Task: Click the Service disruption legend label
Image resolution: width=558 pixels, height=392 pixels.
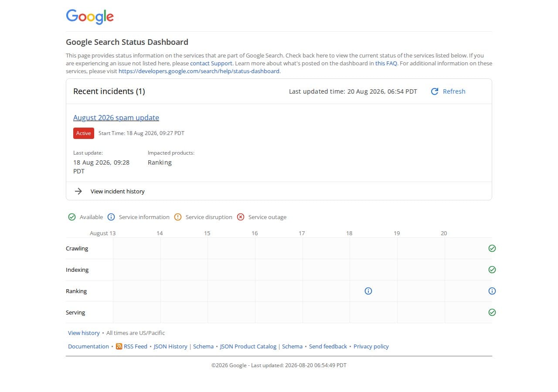Action: (209, 217)
